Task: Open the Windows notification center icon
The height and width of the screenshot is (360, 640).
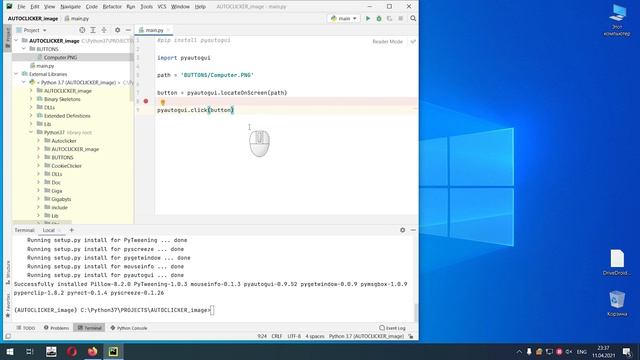Action: click(x=627, y=351)
